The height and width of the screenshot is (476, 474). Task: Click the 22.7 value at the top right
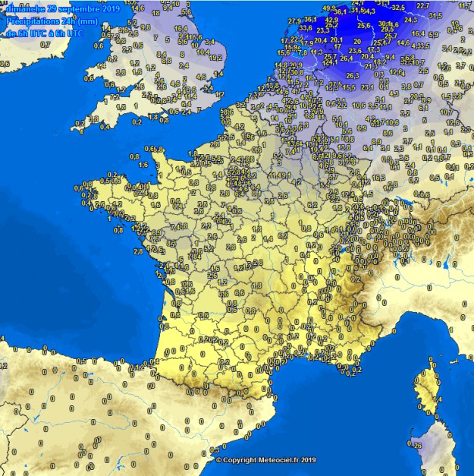pyautogui.click(x=425, y=5)
